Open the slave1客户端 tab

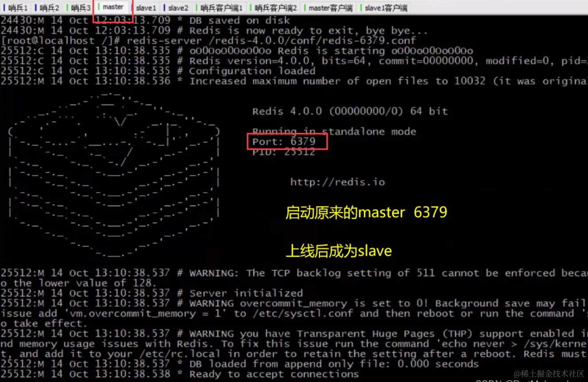tap(384, 8)
